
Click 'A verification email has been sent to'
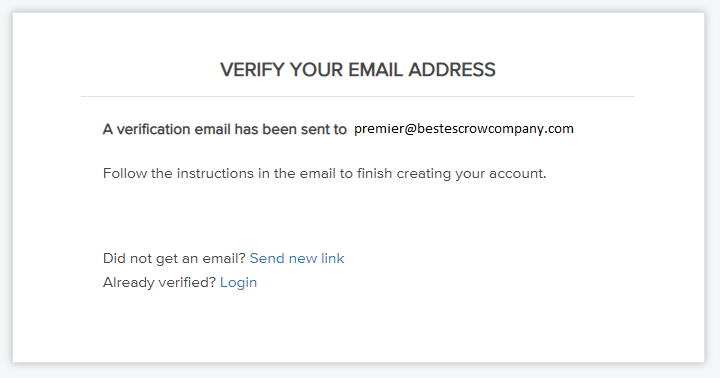225,130
